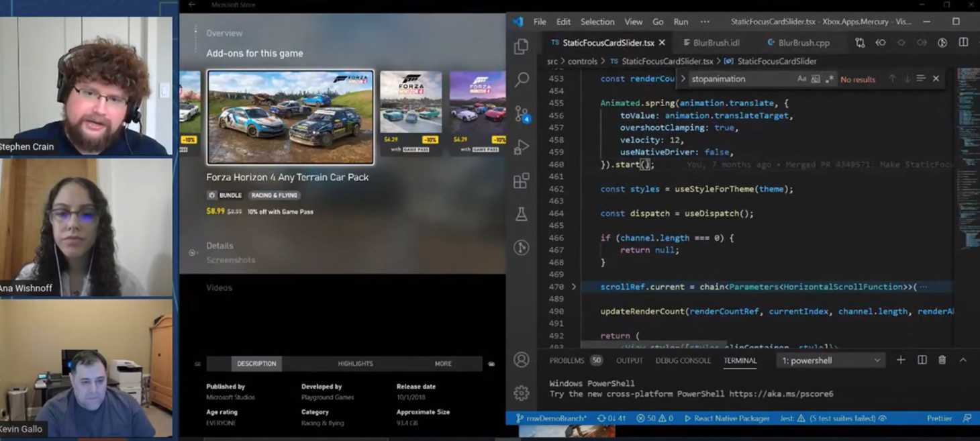The image size is (980, 441).
Task: Click the rnwDemoBranch status bar item
Action: pos(551,418)
